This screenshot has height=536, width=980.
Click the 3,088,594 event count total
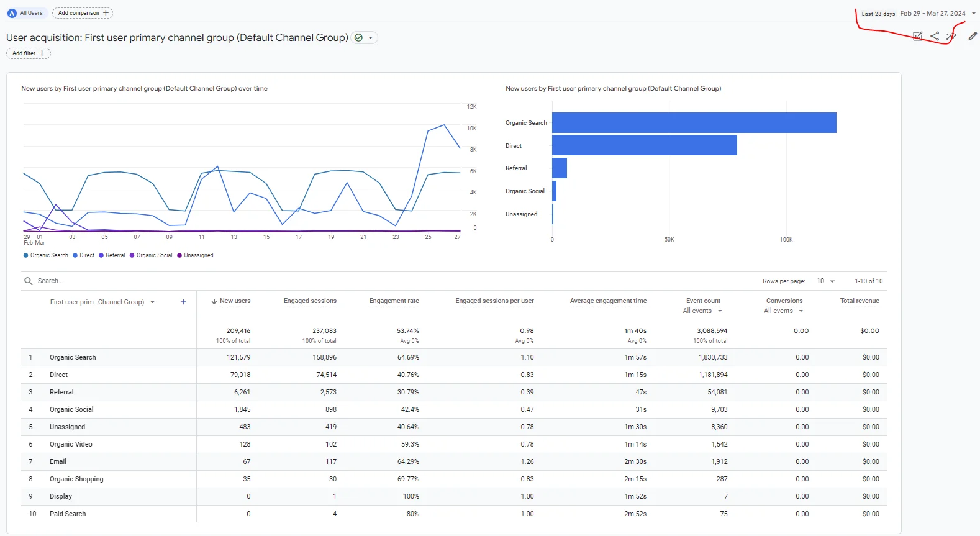click(712, 331)
